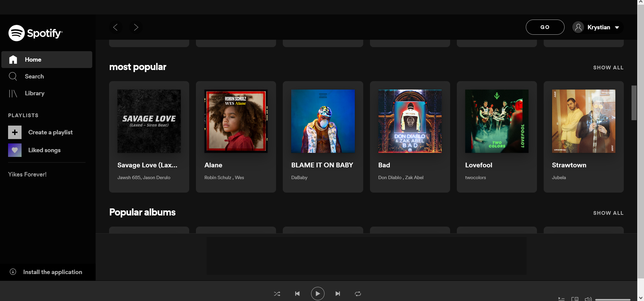Click artist text Robin Schulz , Wes
Screen dimensions: 644x301
coord(224,177)
